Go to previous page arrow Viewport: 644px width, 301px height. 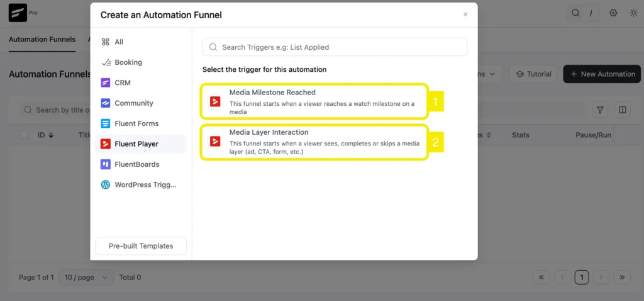(x=562, y=278)
